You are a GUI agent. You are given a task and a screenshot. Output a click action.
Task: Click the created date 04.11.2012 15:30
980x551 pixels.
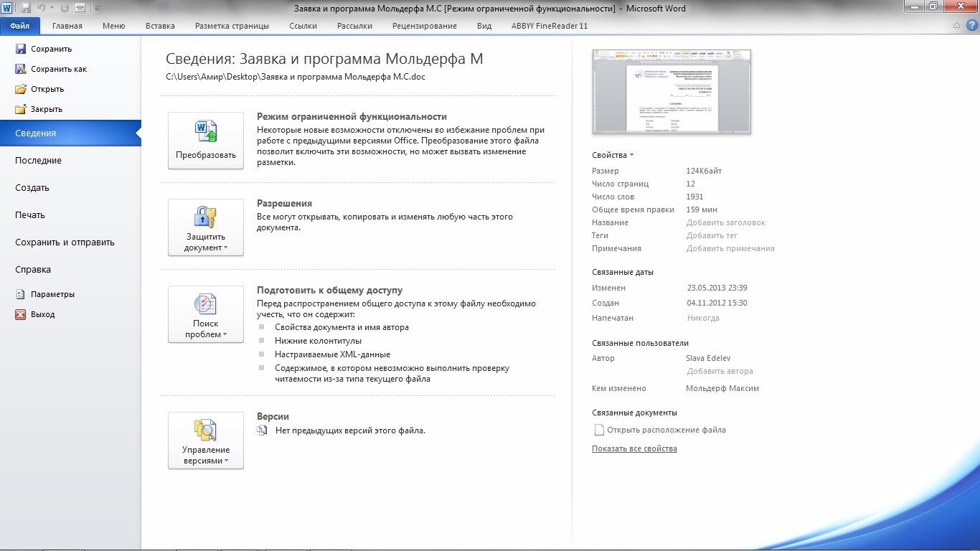tap(717, 303)
